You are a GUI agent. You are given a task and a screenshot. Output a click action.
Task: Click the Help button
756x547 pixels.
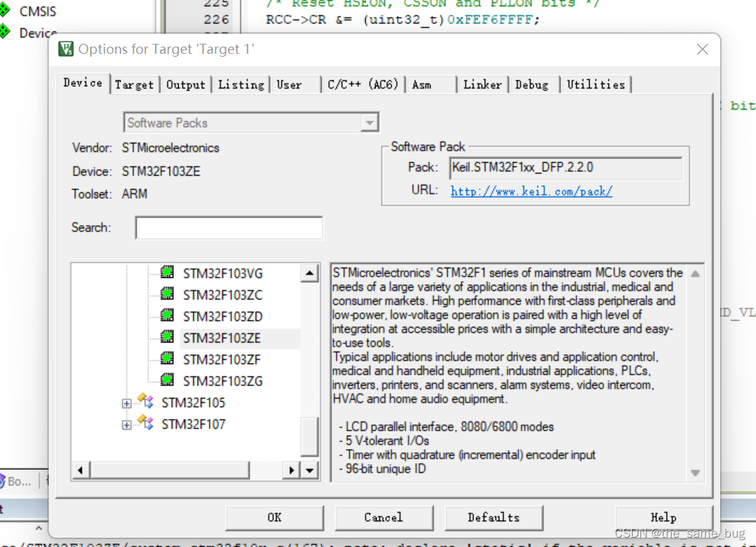(663, 518)
